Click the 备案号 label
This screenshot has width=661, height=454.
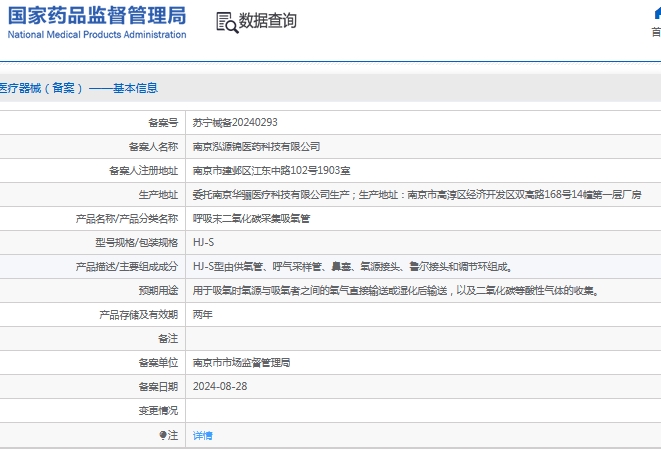click(163, 123)
